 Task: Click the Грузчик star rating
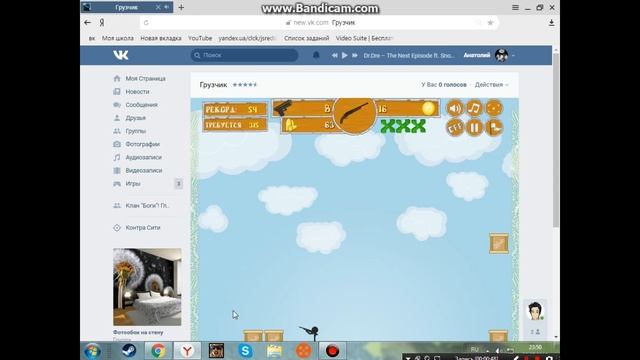(245, 84)
